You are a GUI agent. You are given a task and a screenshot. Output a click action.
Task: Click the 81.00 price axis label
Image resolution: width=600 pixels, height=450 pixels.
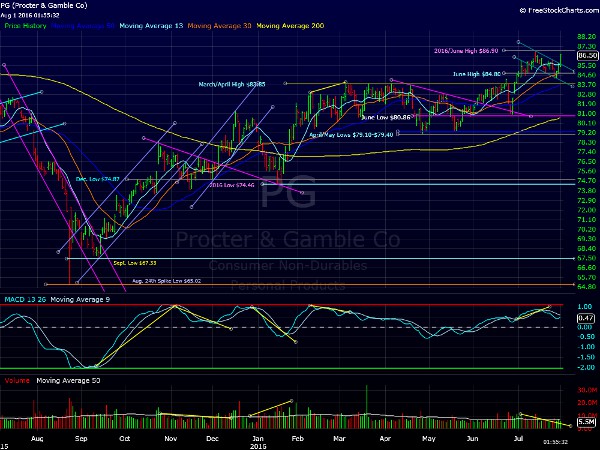point(586,114)
